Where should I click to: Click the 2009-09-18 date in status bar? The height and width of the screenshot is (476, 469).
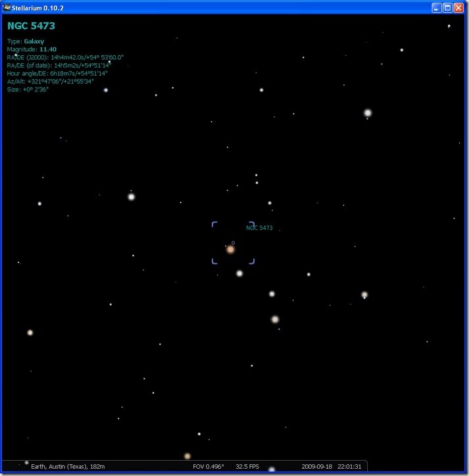pyautogui.click(x=316, y=466)
